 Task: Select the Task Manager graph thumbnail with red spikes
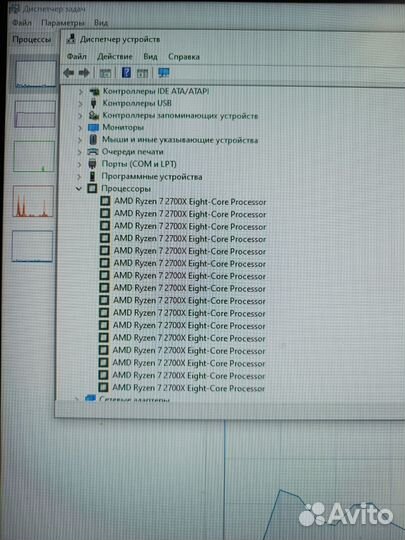(33, 201)
